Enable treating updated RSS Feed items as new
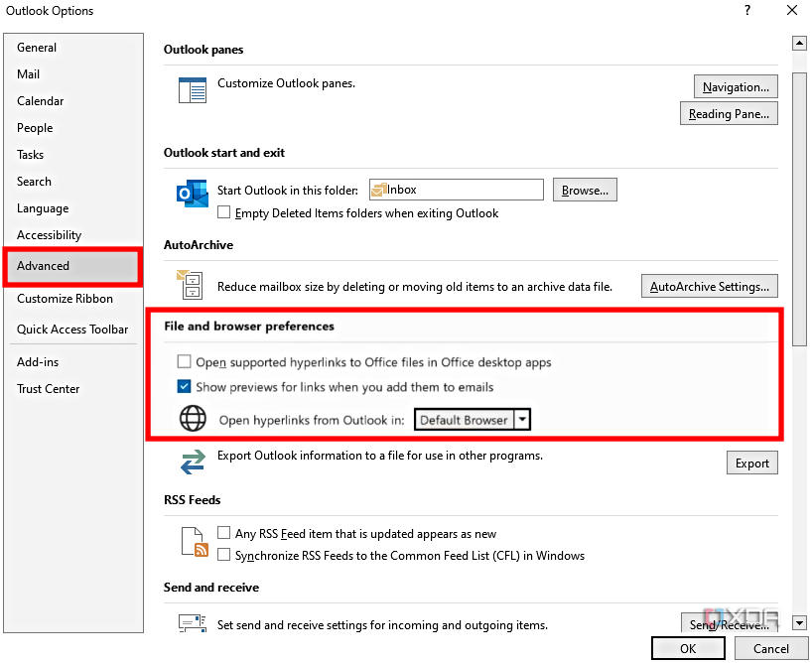This screenshot has height=663, width=812. [x=223, y=533]
